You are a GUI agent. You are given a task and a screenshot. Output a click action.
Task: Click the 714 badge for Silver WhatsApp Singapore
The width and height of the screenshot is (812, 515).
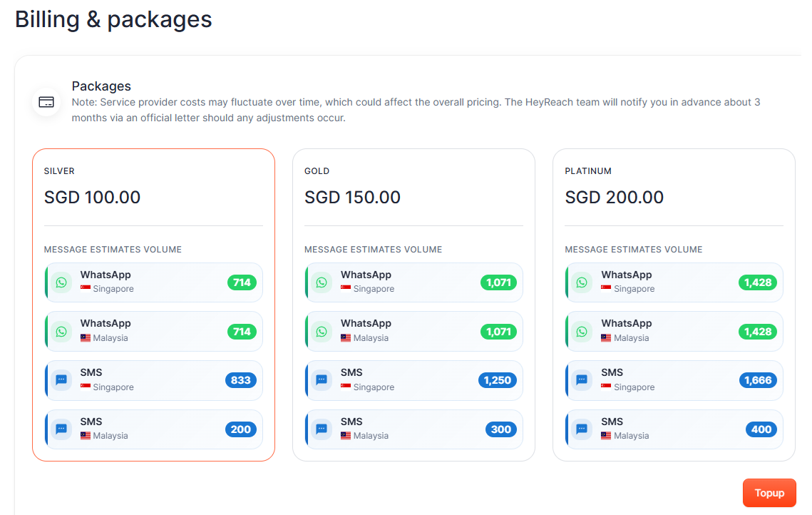pyautogui.click(x=242, y=282)
